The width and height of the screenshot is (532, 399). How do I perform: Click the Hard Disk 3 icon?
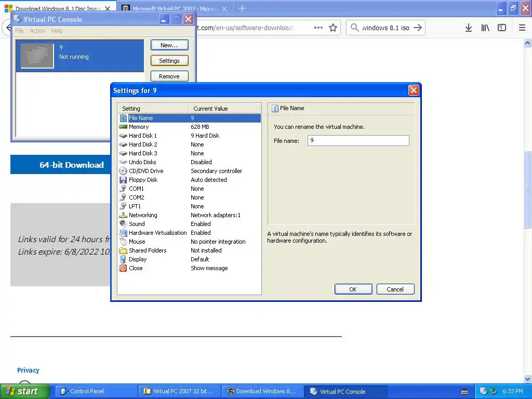pyautogui.click(x=123, y=153)
